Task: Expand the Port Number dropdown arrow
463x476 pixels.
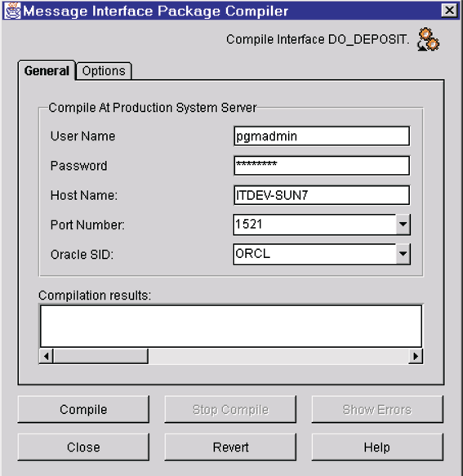Action: (x=403, y=225)
